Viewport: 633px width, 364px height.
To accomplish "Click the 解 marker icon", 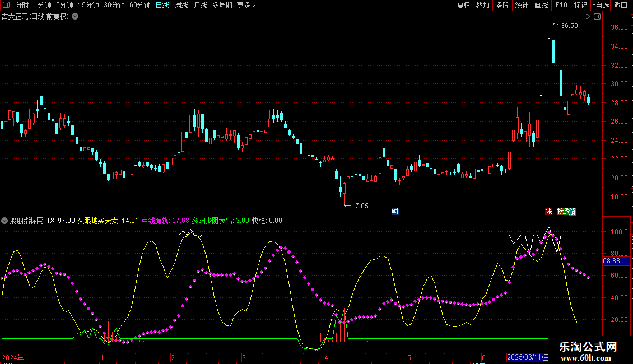I will point(573,212).
